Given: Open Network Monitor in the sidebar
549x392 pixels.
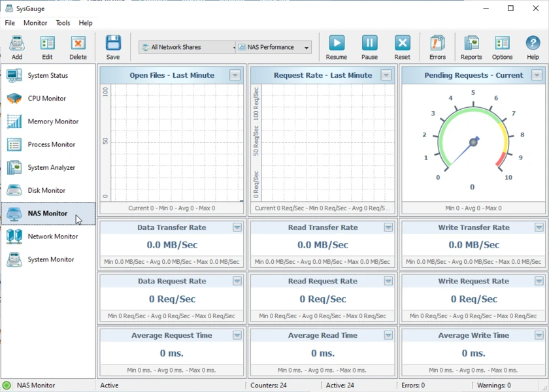Looking at the screenshot, I should point(48,237).
